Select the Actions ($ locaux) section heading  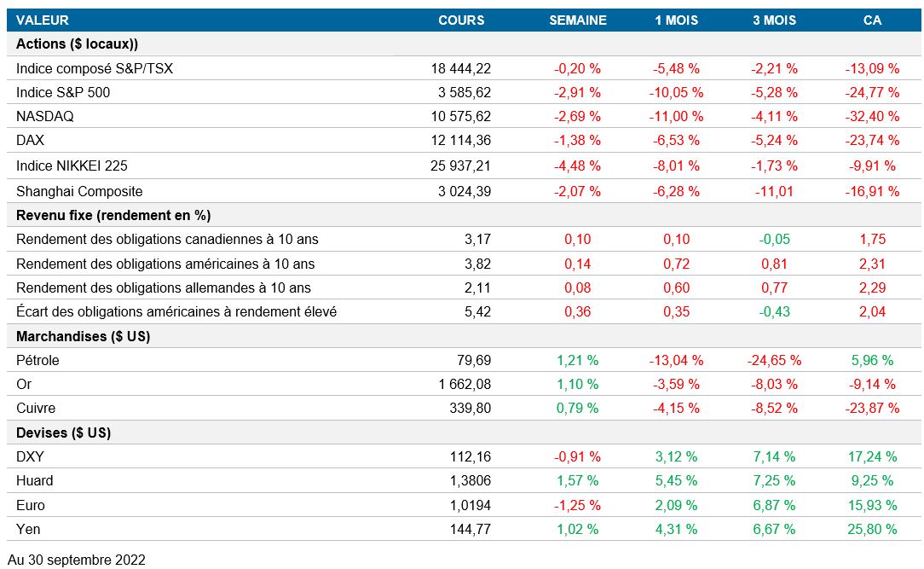pyautogui.click(x=77, y=44)
